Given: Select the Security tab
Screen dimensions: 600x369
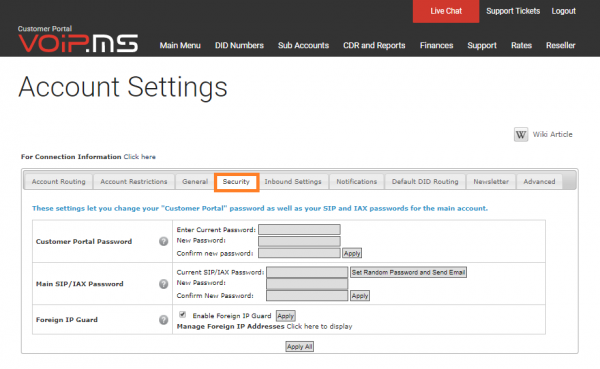Looking at the screenshot, I should (236, 182).
